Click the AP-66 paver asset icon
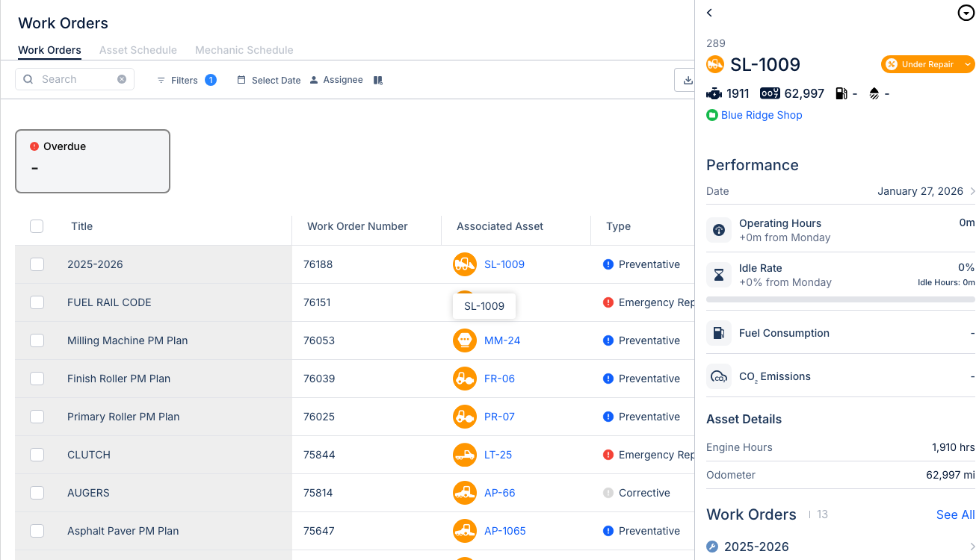The width and height of the screenshot is (979, 560). (465, 493)
